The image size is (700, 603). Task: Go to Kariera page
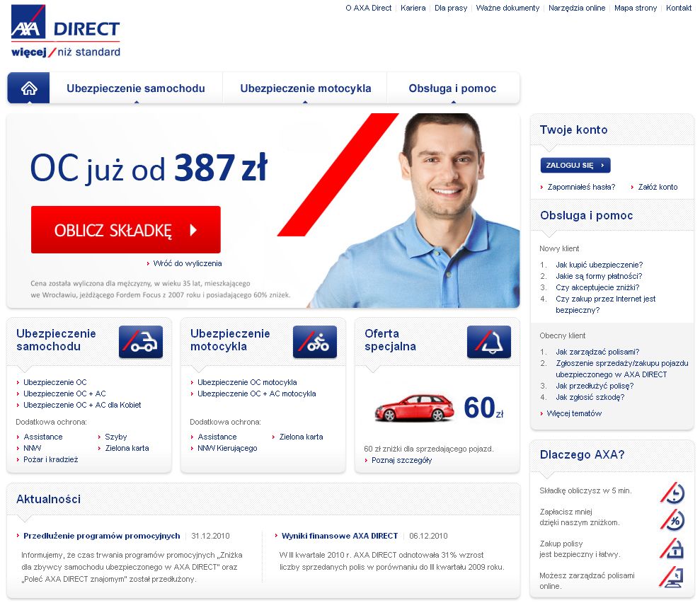[413, 8]
